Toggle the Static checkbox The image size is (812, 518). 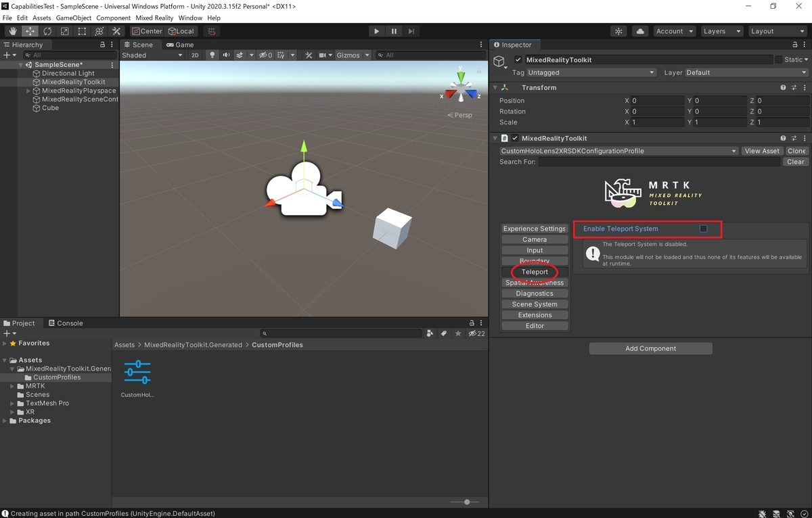click(x=778, y=60)
